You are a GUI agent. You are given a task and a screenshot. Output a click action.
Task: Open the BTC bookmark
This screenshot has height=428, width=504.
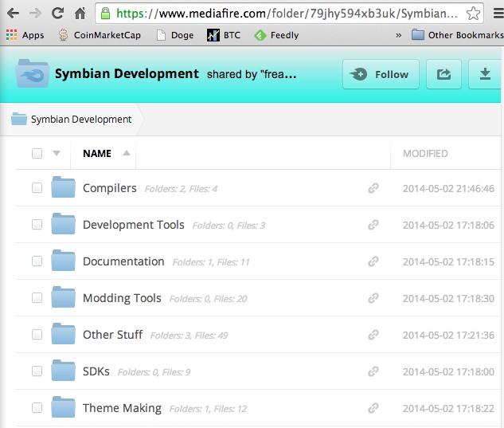(224, 35)
